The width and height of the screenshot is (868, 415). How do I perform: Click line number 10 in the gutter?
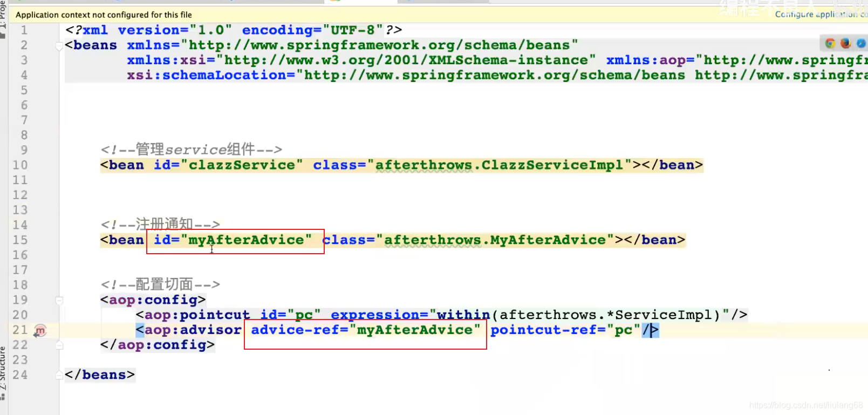click(x=20, y=165)
